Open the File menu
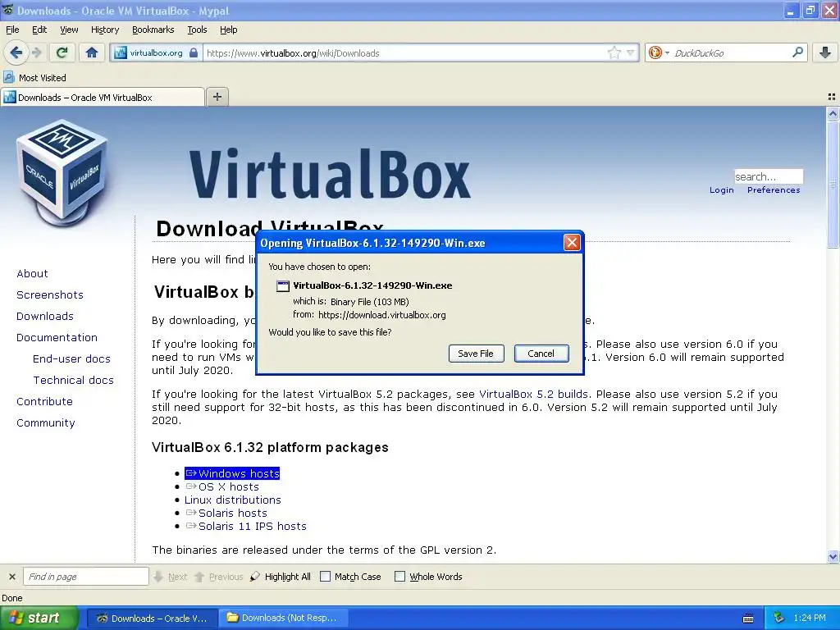Screen dimensions: 840x630 (x=12, y=30)
